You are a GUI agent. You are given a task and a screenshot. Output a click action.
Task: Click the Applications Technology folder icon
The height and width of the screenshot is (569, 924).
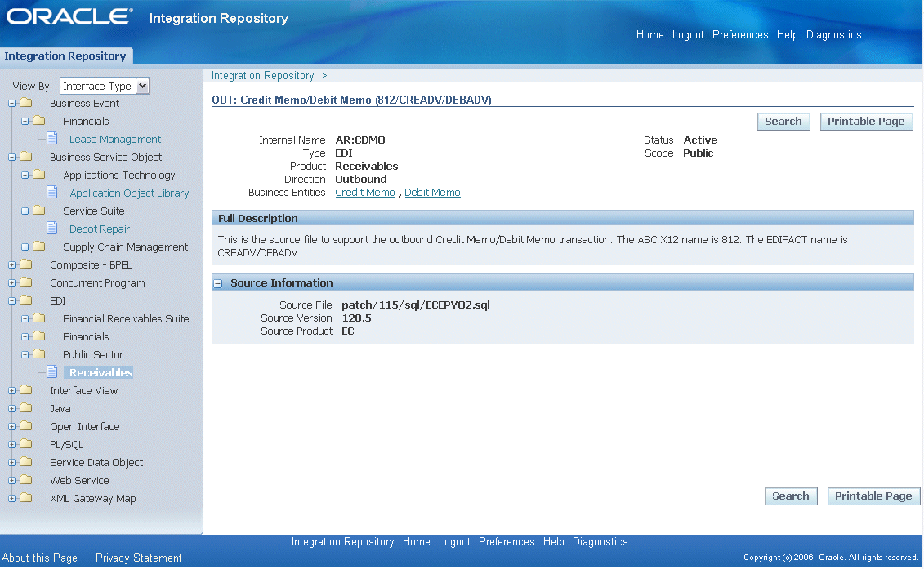coord(39,175)
